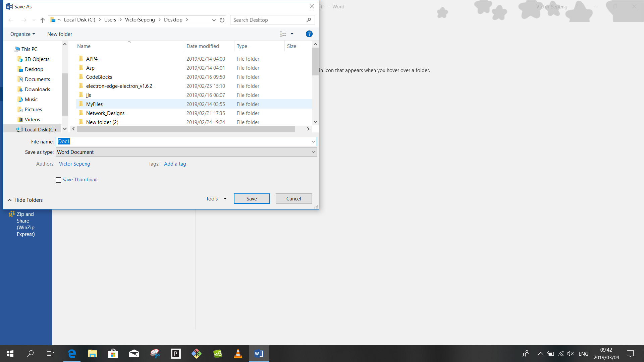Click the Add a tag link
The image size is (644, 362).
point(175,164)
